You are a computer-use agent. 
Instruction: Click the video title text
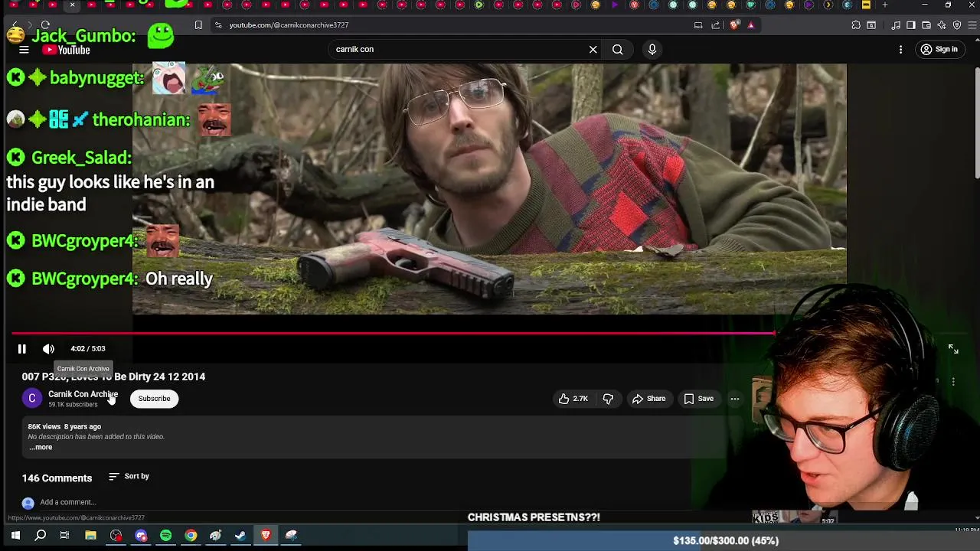[113, 377]
